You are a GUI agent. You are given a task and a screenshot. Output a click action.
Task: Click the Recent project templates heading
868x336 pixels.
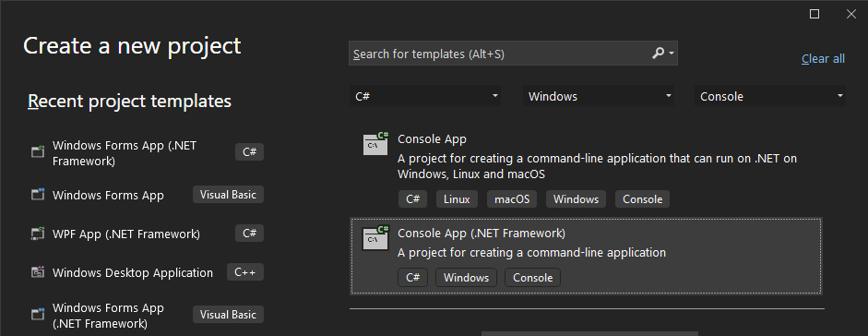(x=129, y=102)
